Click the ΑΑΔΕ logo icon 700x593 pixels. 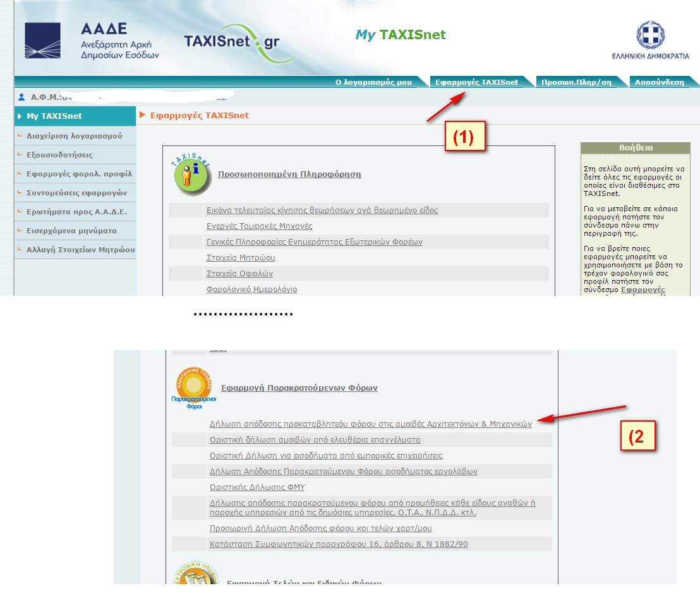(42, 40)
